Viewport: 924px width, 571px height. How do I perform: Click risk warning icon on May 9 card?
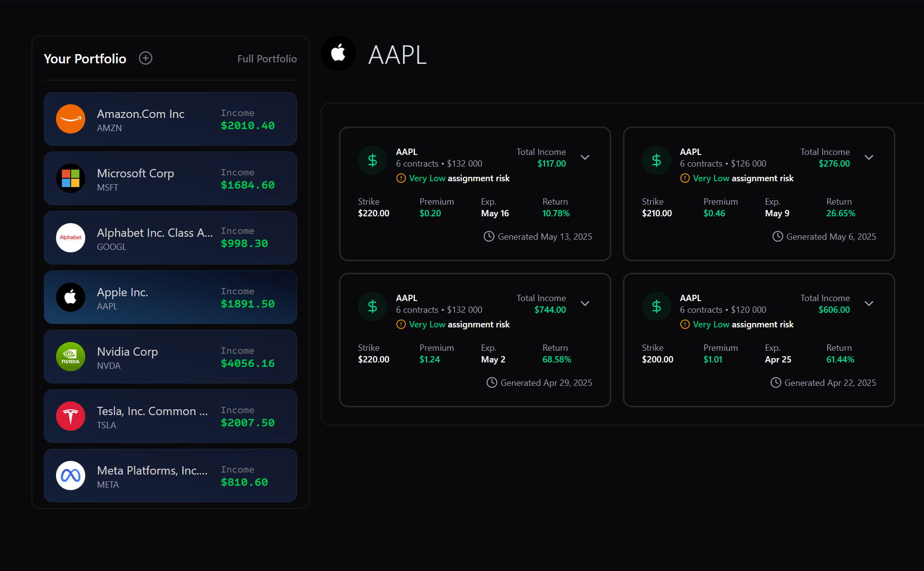coord(685,178)
